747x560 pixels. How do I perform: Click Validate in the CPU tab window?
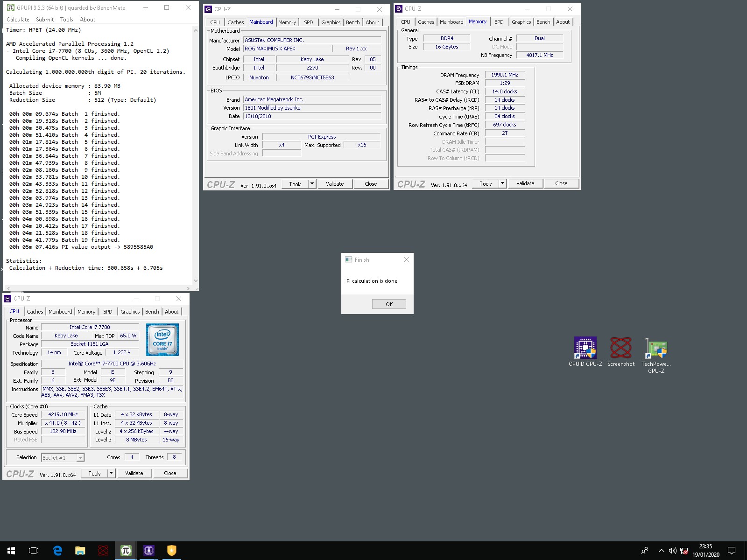click(134, 473)
